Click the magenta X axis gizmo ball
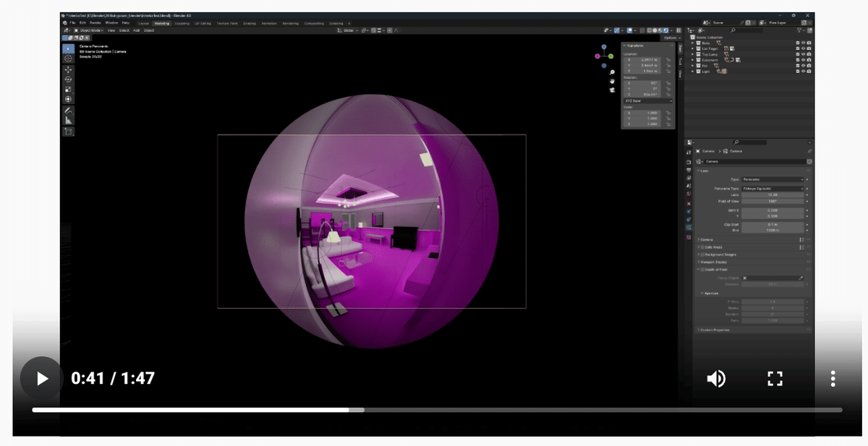Image resolution: width=868 pixels, height=446 pixels. pos(597,56)
